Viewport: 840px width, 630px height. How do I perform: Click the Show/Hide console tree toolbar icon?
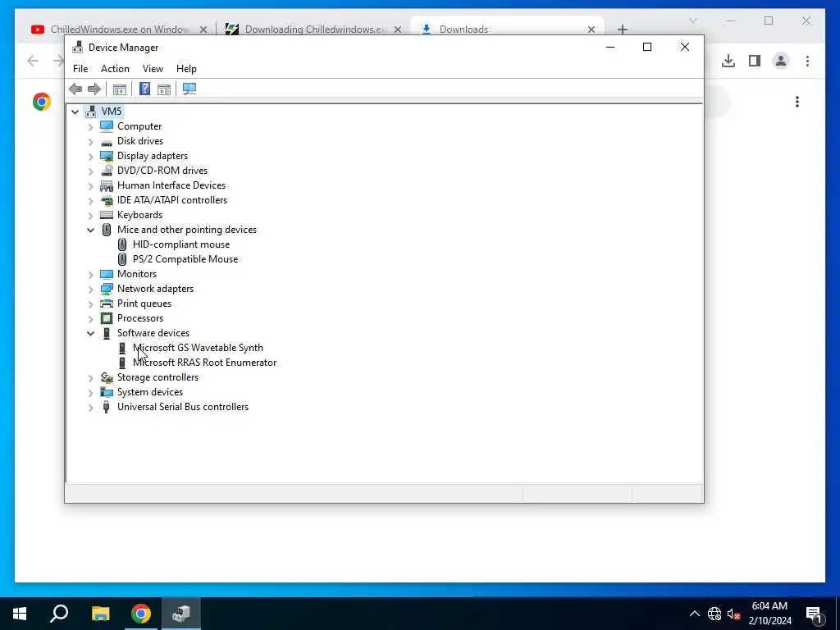pyautogui.click(x=120, y=89)
